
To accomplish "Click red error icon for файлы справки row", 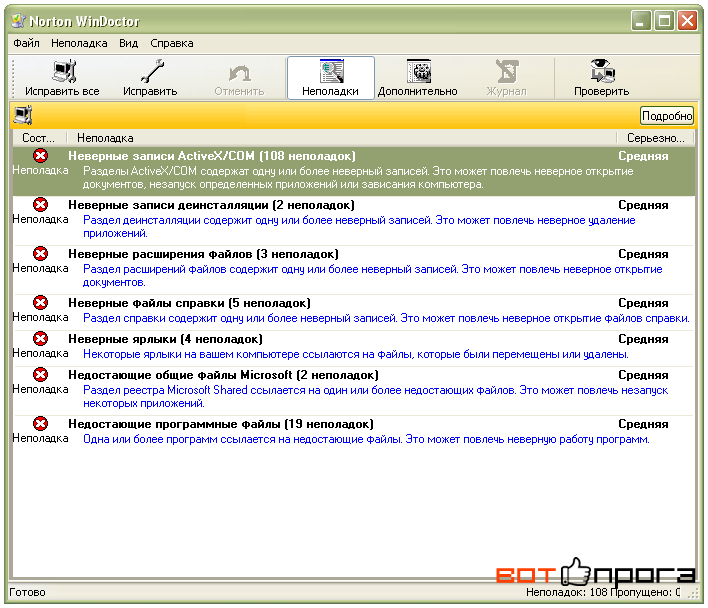I will pyautogui.click(x=41, y=302).
